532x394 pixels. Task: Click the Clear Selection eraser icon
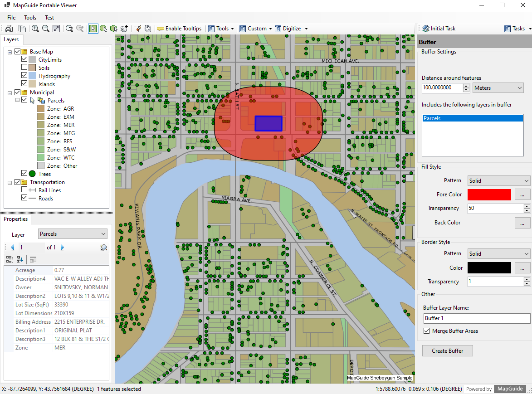(x=137, y=29)
